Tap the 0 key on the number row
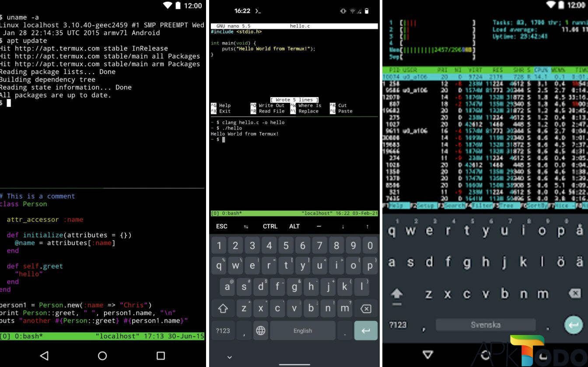The image size is (588, 367). pos(370,245)
